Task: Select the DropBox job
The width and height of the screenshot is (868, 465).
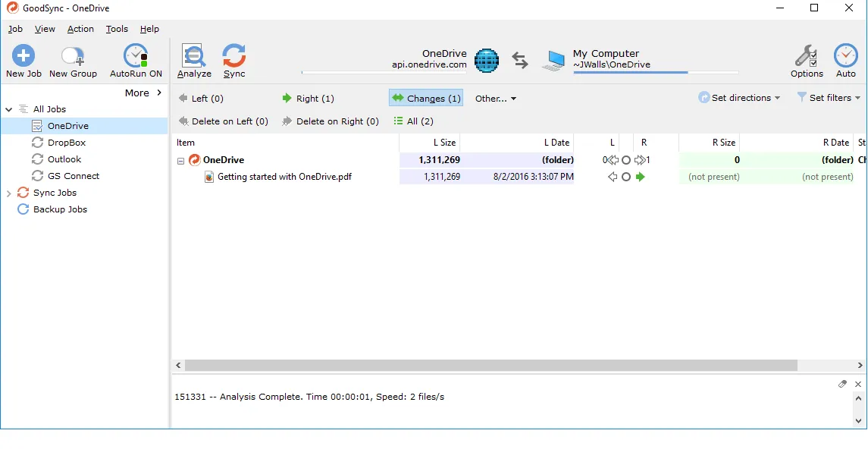Action: point(67,143)
